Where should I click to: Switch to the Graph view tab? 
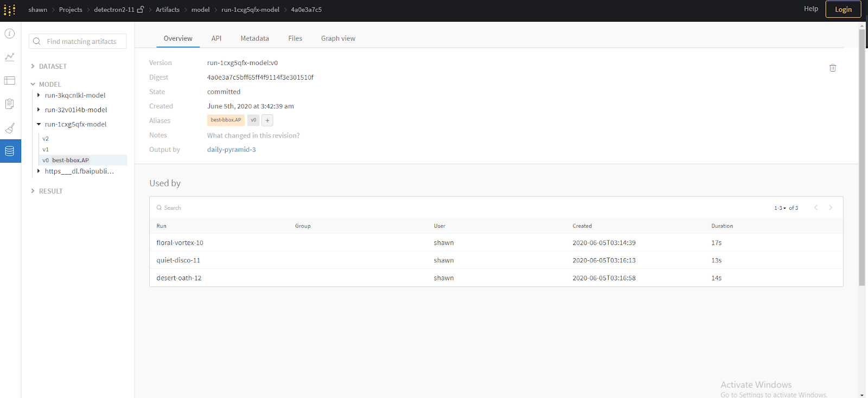(x=338, y=38)
